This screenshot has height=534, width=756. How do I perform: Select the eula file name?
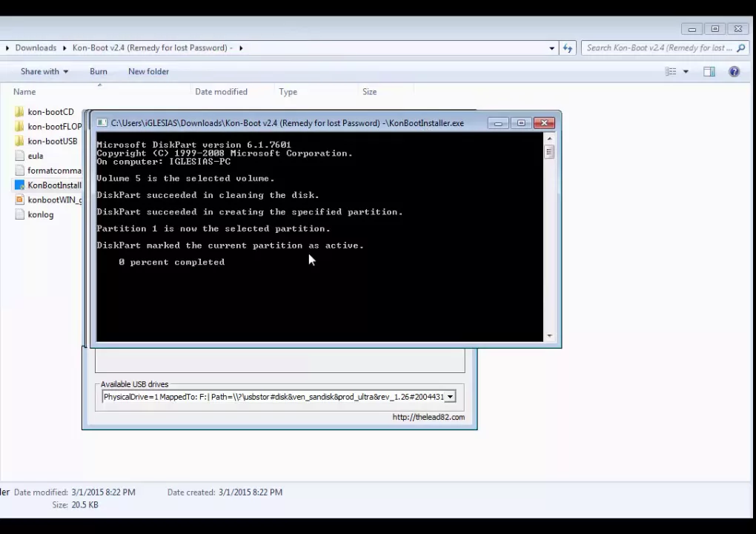(35, 156)
